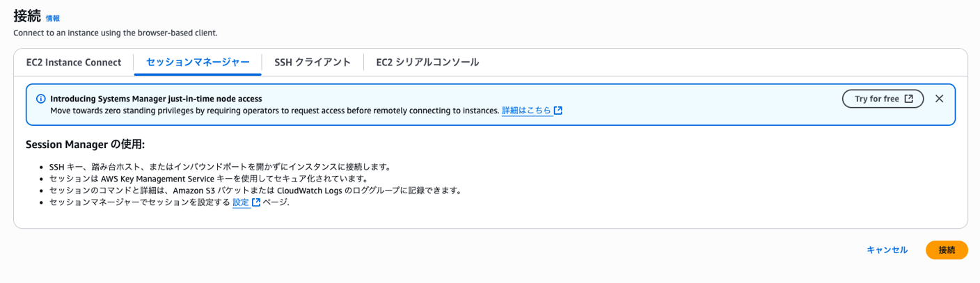Click the bullet mentioning AWS Key Management Service
The width and height of the screenshot is (980, 283).
(x=208, y=179)
